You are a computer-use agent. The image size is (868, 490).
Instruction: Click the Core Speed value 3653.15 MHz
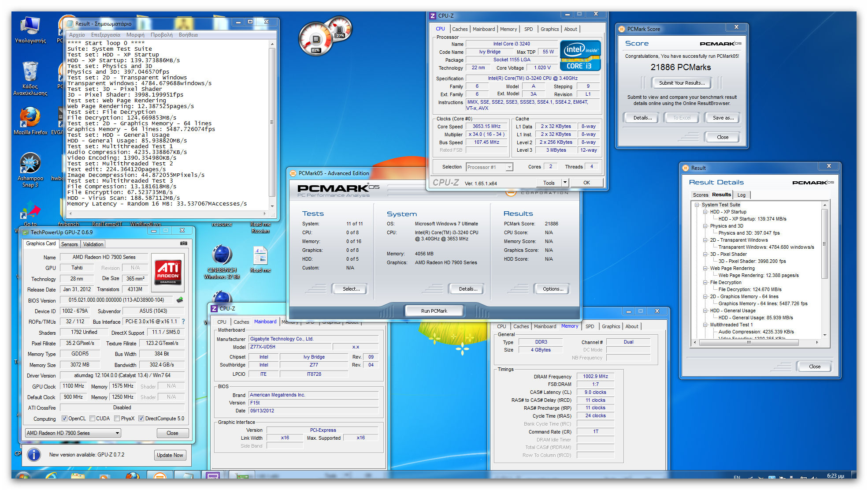point(486,126)
